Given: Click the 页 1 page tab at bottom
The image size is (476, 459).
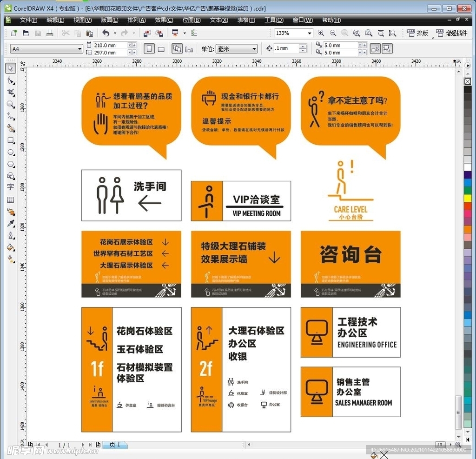Looking at the screenshot, I should [x=115, y=445].
